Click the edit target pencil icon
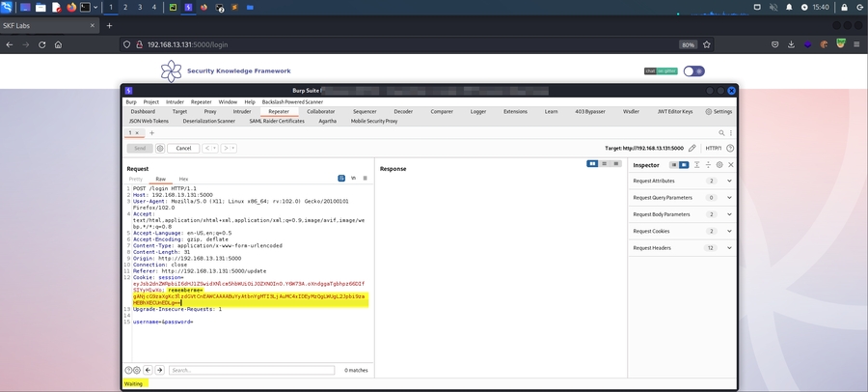The height and width of the screenshot is (392, 868). (x=692, y=148)
